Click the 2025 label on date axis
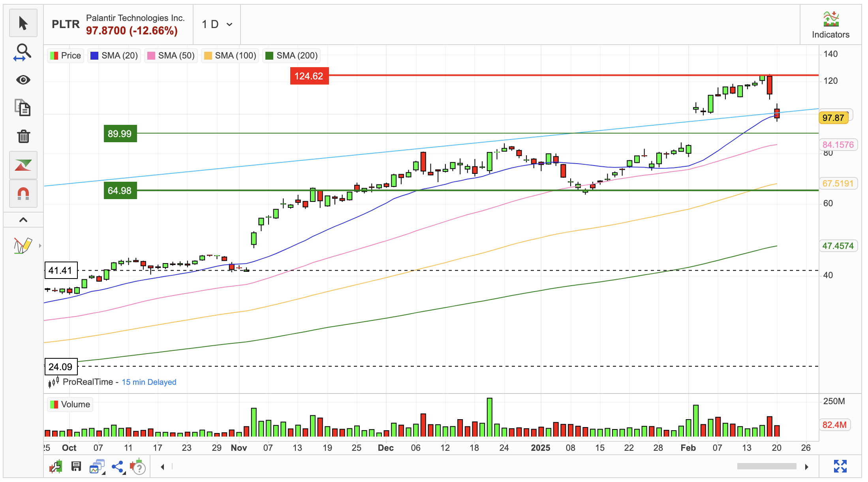Screen dimensions: 868x482 pyautogui.click(x=541, y=448)
